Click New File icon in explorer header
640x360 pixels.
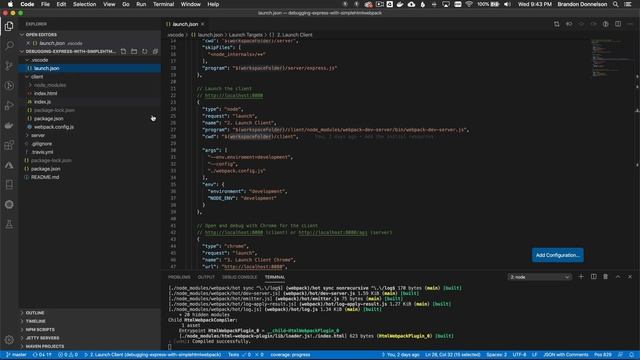[123, 51]
